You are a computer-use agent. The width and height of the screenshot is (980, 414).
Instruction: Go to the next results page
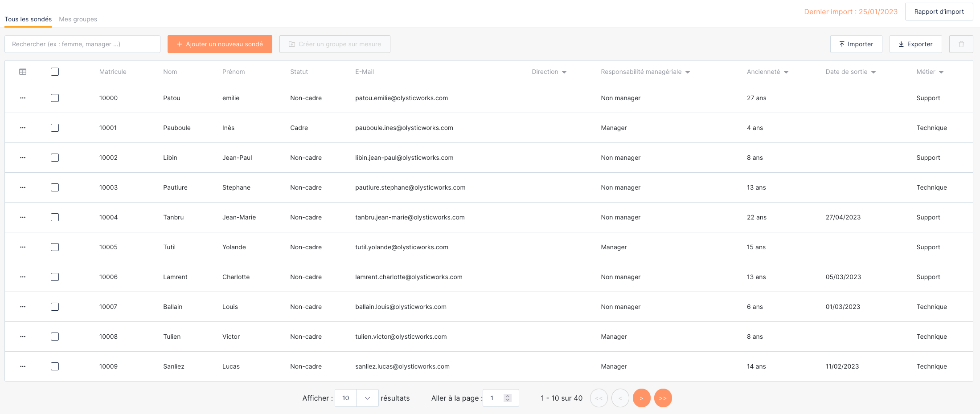(641, 398)
